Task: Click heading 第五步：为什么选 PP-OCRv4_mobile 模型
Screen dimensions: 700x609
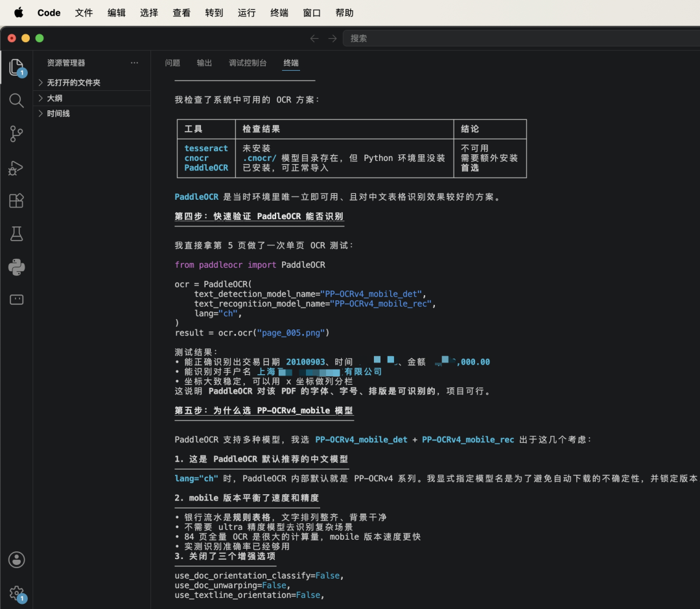Action: (x=264, y=411)
